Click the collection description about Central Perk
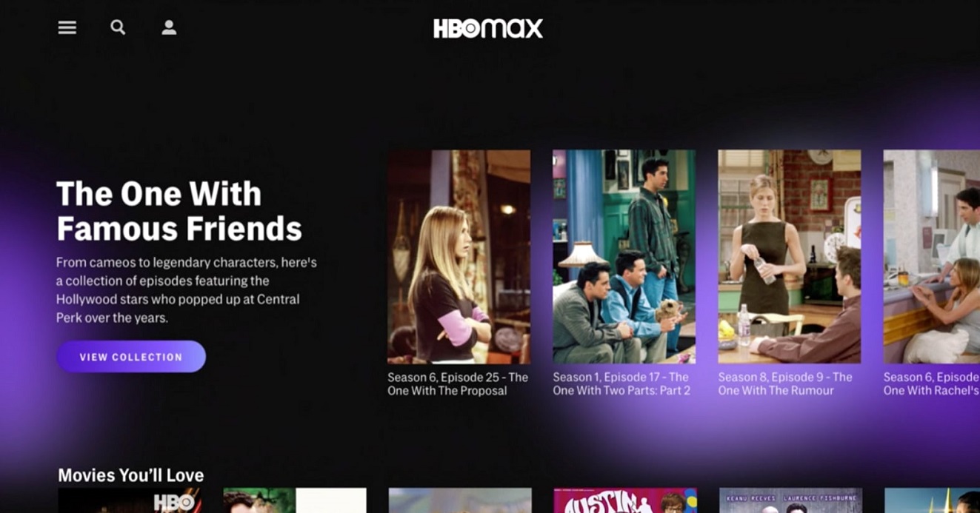Viewport: 980px width, 513px height. (187, 290)
